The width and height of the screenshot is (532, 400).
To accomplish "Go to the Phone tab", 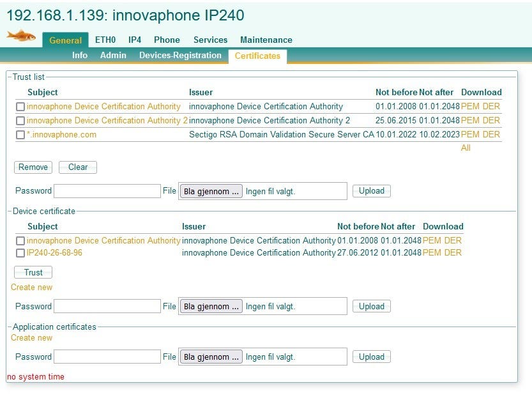I will tap(167, 40).
